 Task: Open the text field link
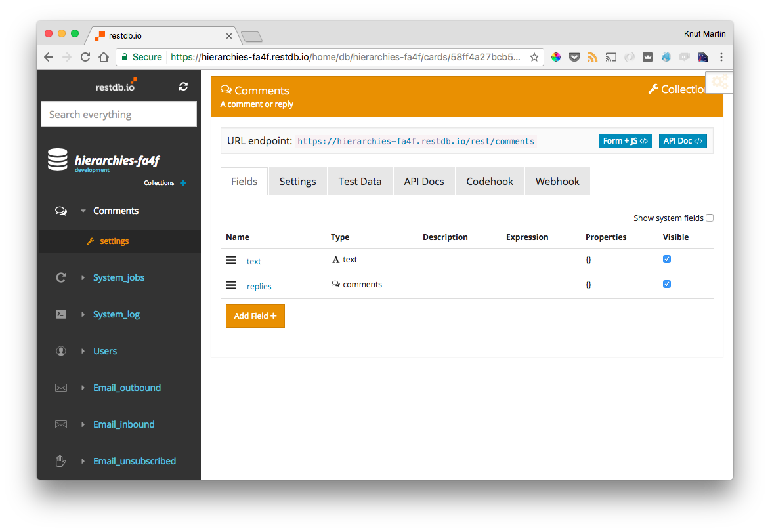pos(253,262)
